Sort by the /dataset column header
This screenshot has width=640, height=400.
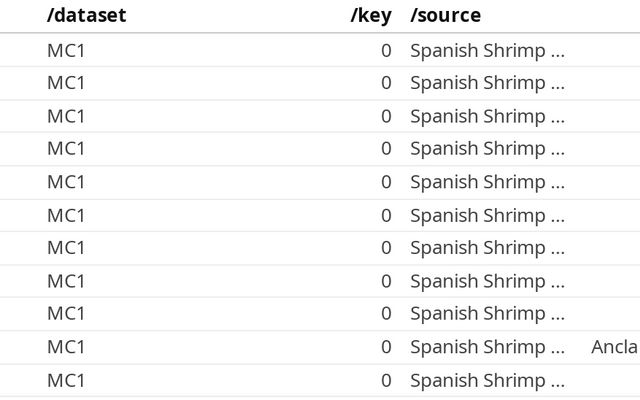[87, 15]
